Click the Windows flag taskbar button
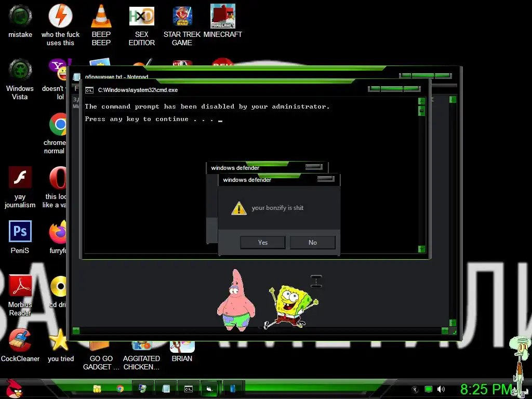Viewport: 532px width, 399px height. click(143, 389)
